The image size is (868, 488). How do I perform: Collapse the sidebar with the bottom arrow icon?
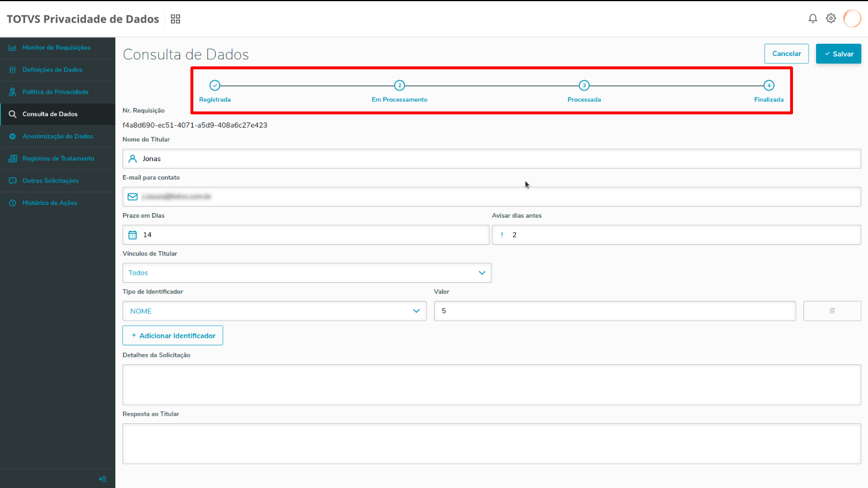tap(103, 479)
